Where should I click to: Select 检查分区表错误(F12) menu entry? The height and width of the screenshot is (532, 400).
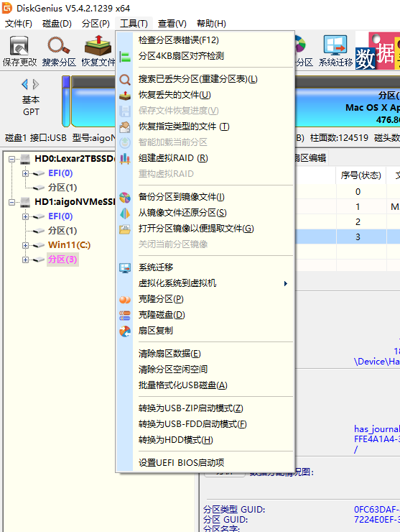[205, 40]
